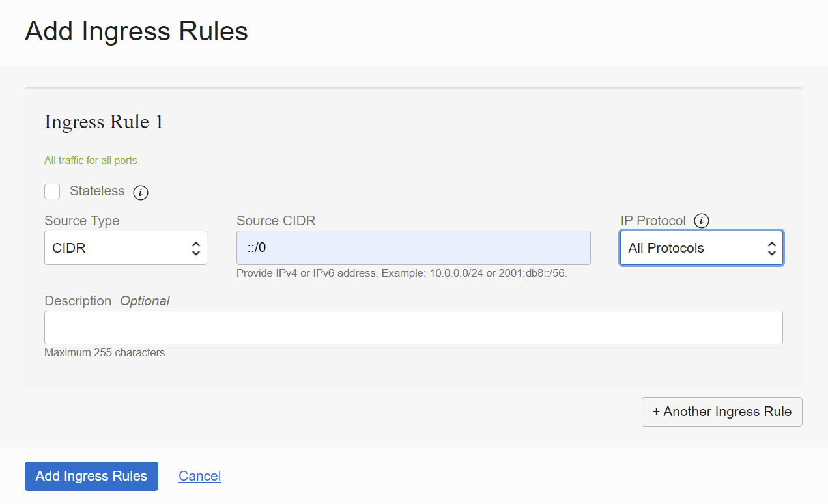The width and height of the screenshot is (828, 504).
Task: Submit with Add Ingress Rules button
Action: point(91,476)
